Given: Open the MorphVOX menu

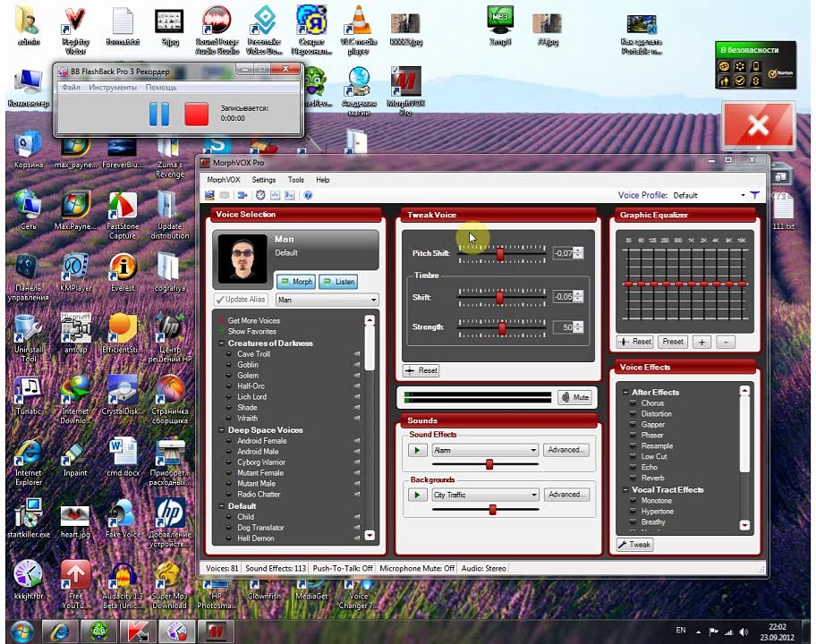Looking at the screenshot, I should pyautogui.click(x=224, y=180).
